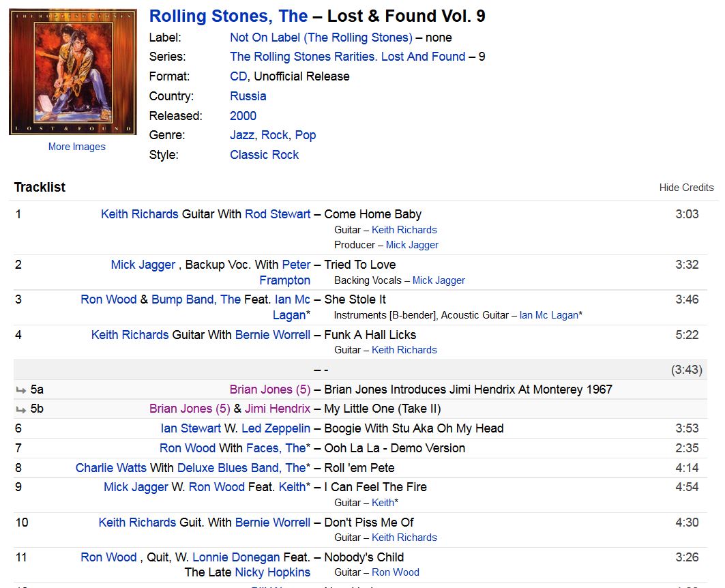
Task: Open Peter Frampton link on track 2
Action: [285, 272]
